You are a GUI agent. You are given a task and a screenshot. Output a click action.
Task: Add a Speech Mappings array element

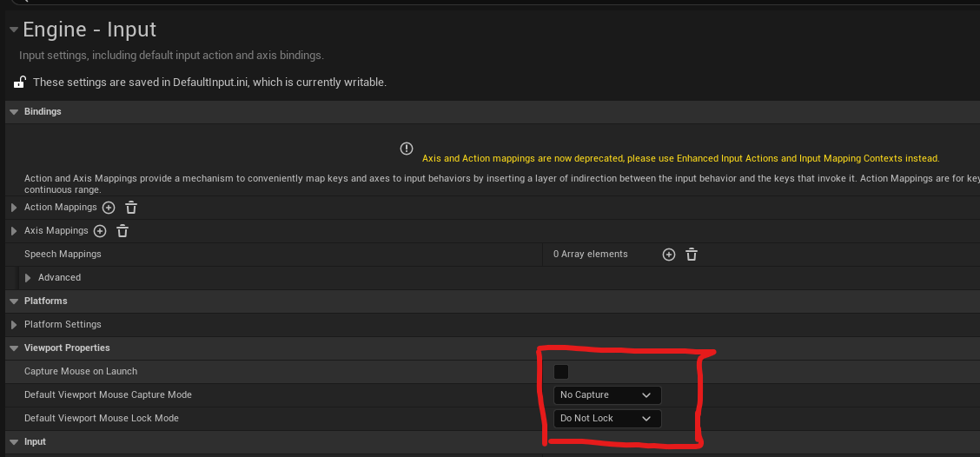669,255
